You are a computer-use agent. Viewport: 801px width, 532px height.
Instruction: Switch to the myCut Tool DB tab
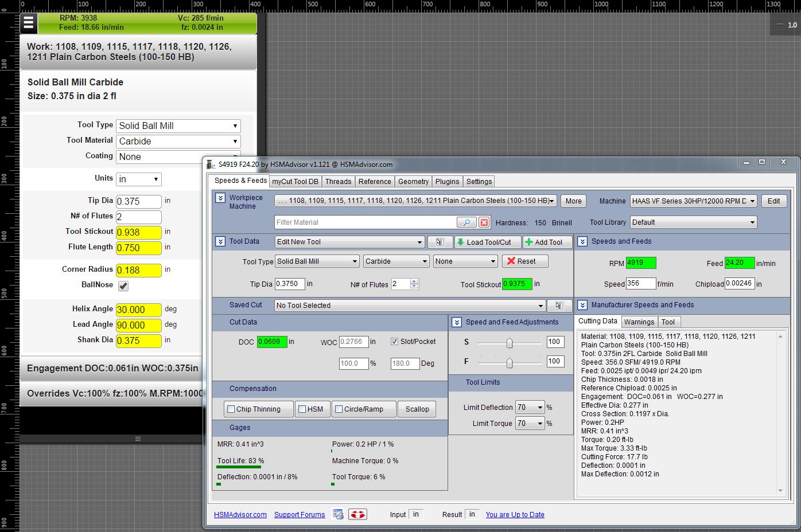(x=295, y=181)
